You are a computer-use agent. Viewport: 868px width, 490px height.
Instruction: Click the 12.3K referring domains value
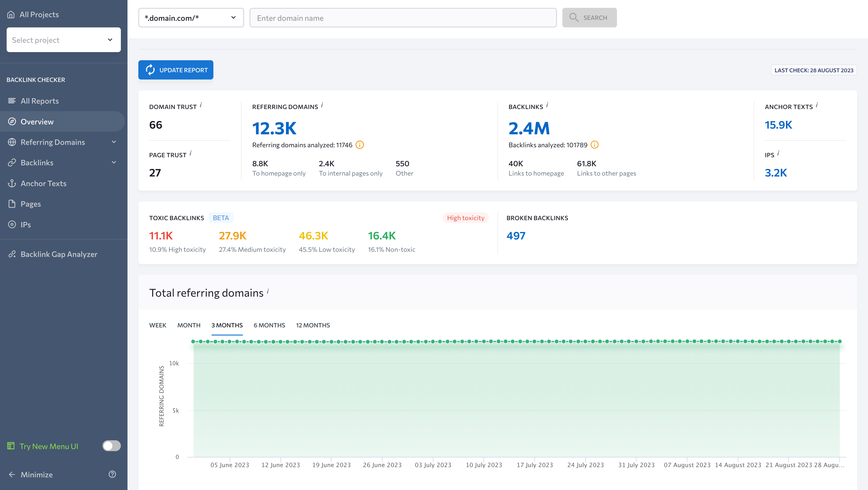[274, 128]
